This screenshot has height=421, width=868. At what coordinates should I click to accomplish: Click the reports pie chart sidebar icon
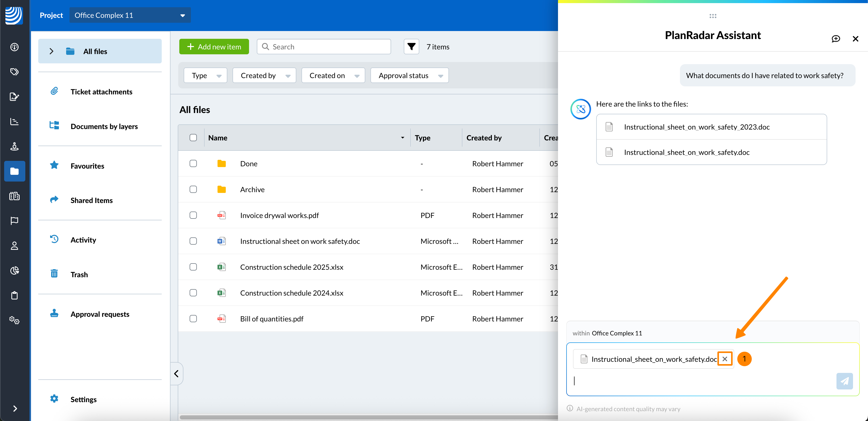coord(14,270)
